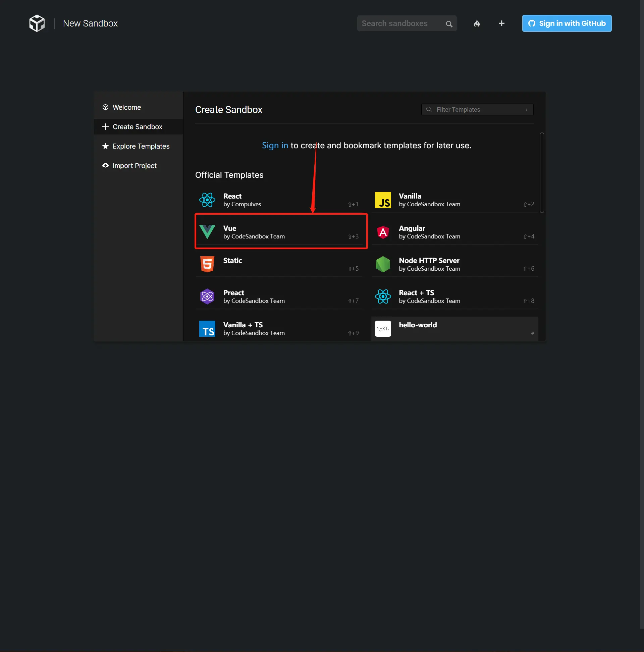This screenshot has height=652, width=644.
Task: Click the search magnifier icon
Action: coord(448,24)
